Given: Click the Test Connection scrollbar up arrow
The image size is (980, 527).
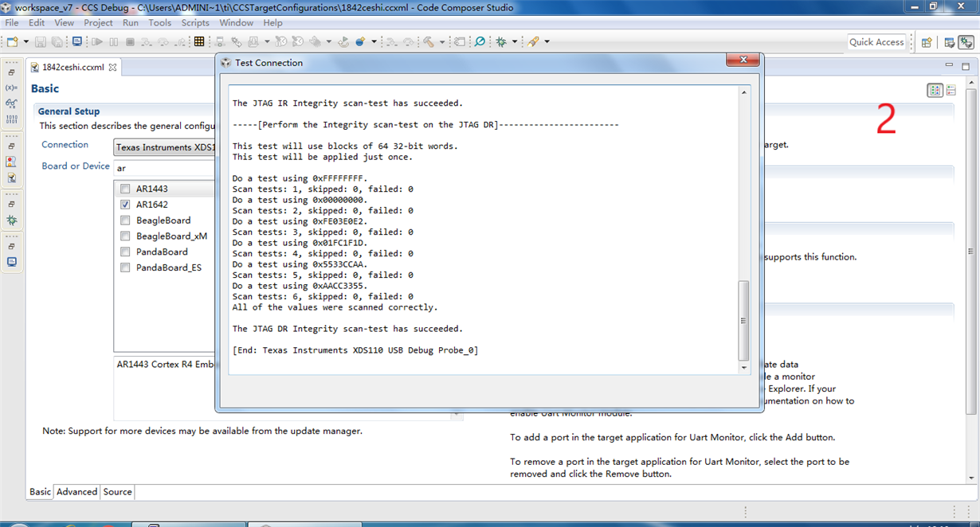Looking at the screenshot, I should tap(744, 92).
